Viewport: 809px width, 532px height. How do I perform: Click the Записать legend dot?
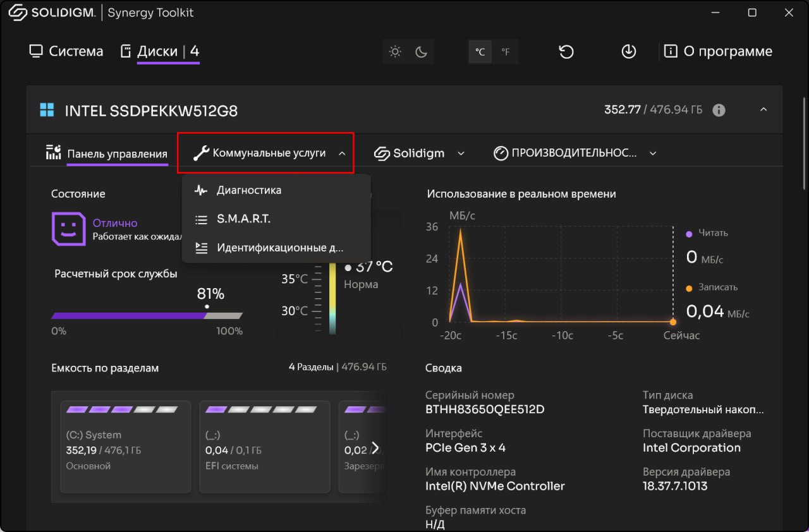(x=690, y=287)
